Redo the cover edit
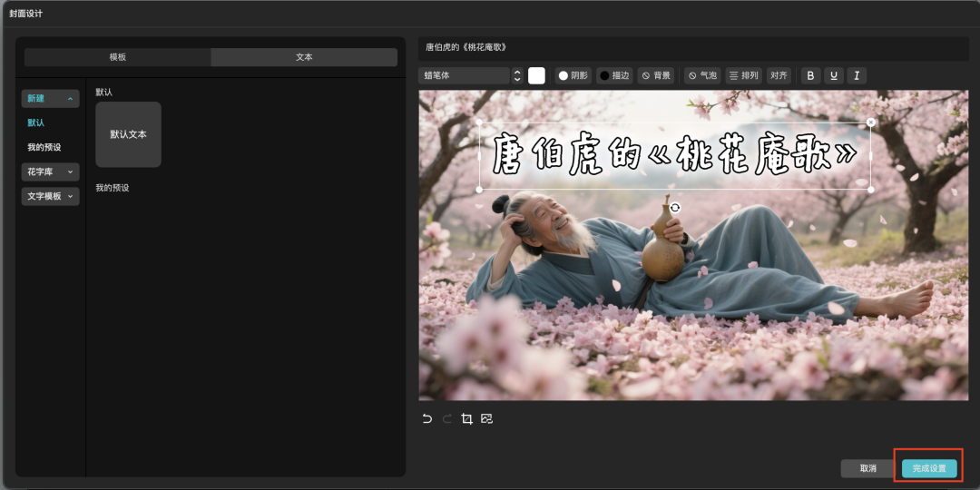Viewport: 980px width, 490px height. pos(446,418)
